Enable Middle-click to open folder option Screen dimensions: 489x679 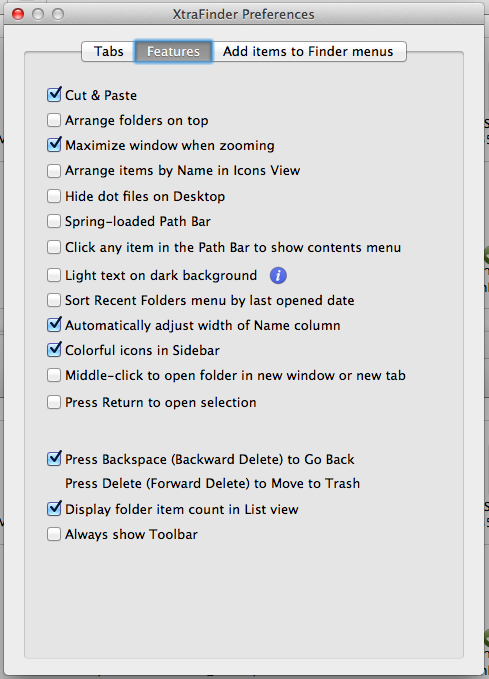point(54,375)
